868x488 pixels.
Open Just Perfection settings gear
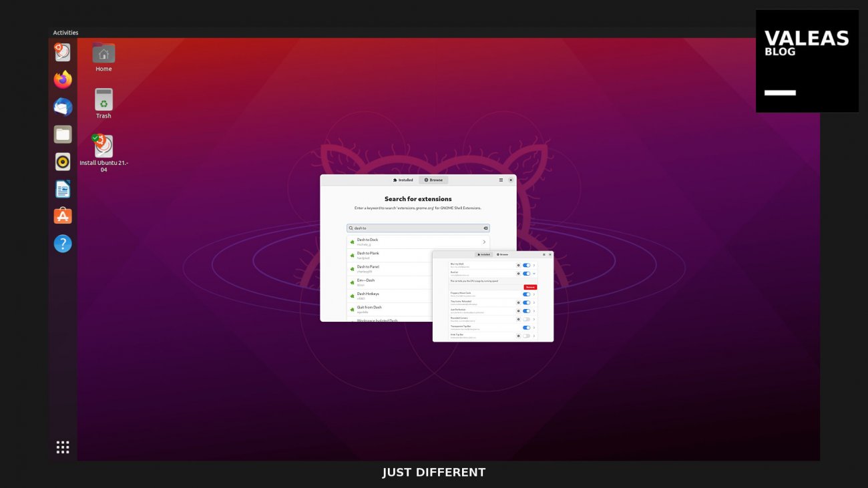[x=518, y=311]
